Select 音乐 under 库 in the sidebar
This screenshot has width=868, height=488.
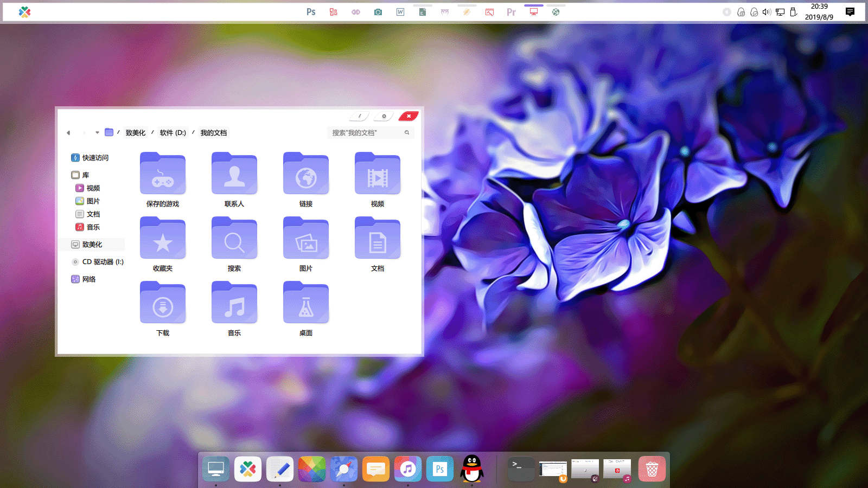(x=92, y=227)
